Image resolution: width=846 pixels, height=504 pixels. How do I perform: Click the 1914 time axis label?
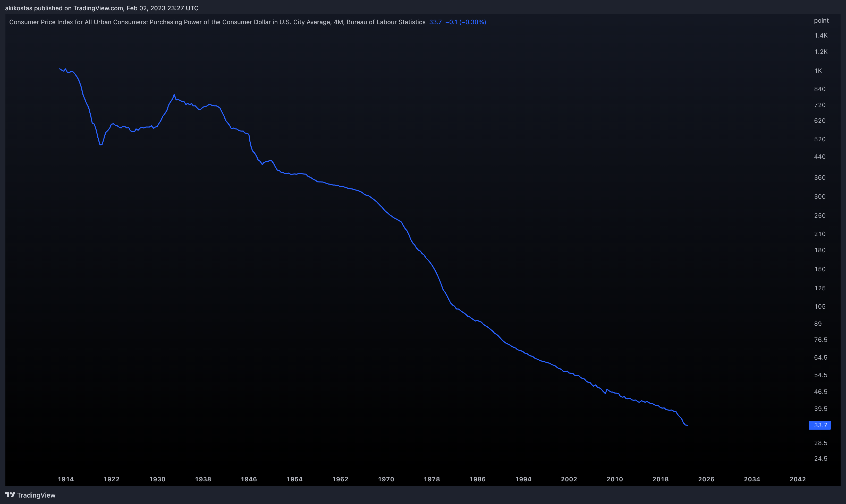pyautogui.click(x=66, y=479)
